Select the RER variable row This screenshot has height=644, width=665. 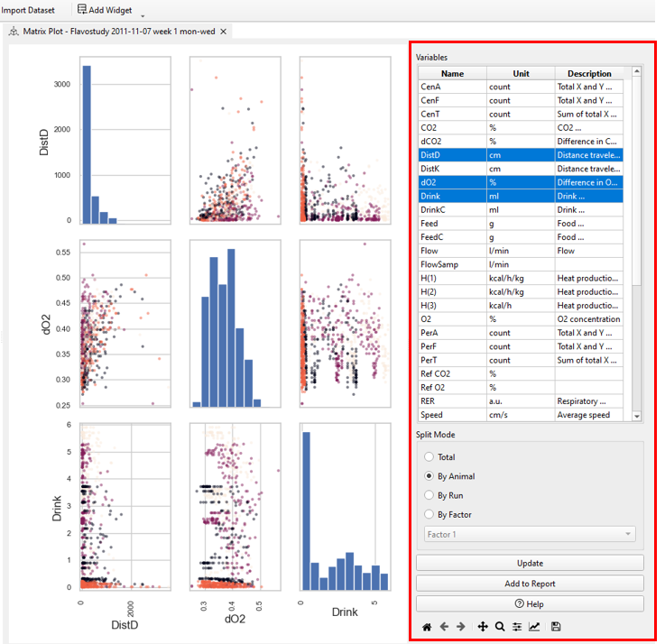521,401
